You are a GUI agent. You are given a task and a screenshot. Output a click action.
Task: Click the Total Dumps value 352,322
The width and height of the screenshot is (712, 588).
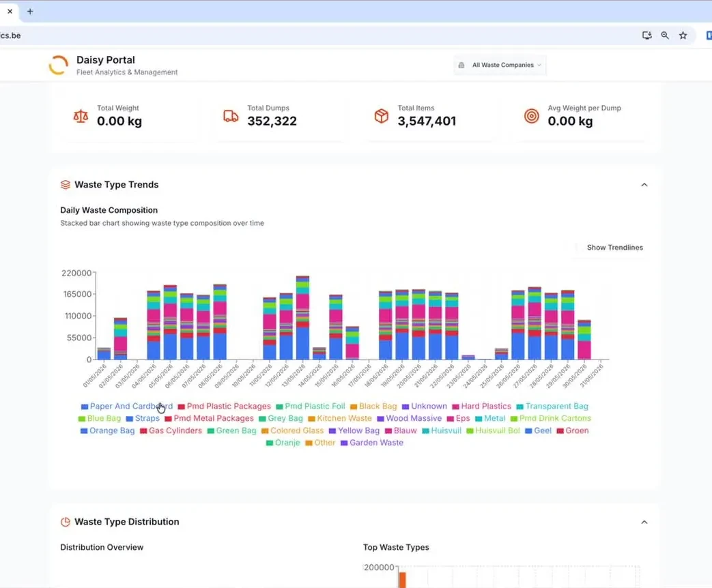pyautogui.click(x=272, y=121)
